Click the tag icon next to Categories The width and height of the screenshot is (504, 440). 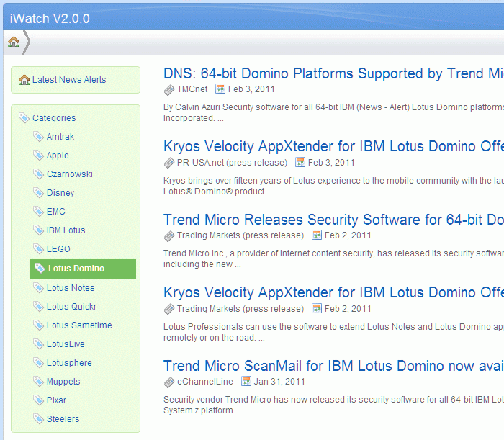click(24, 118)
